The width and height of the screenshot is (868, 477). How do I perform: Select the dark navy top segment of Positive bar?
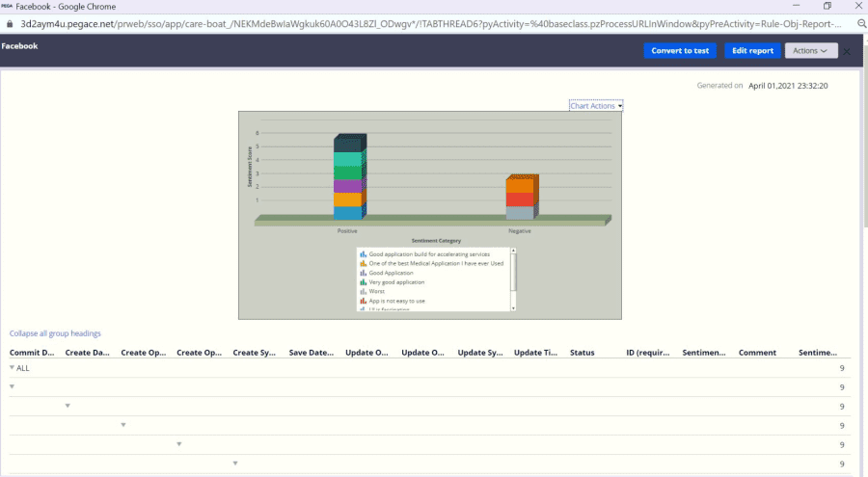347,145
